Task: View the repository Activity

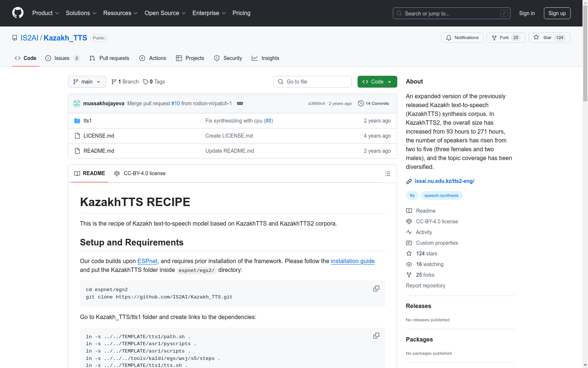Action: click(x=419, y=232)
